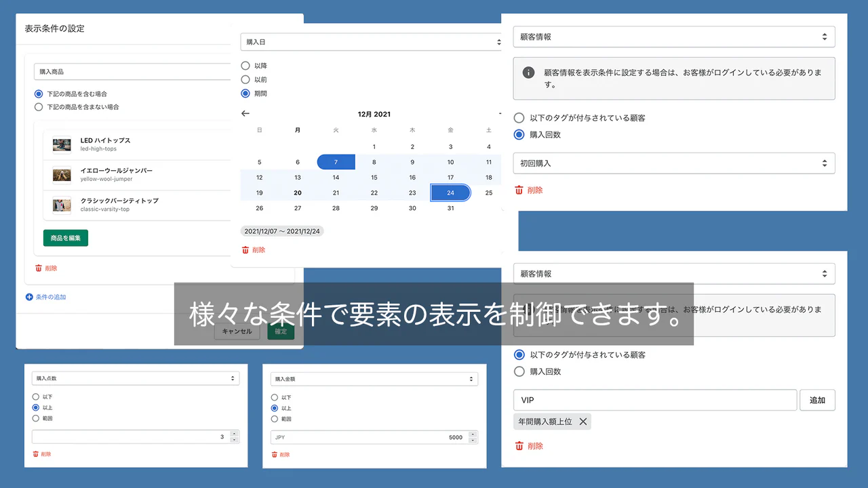The width and height of the screenshot is (868, 488).
Task: Click 条件の追加 link
Action: [x=45, y=297]
